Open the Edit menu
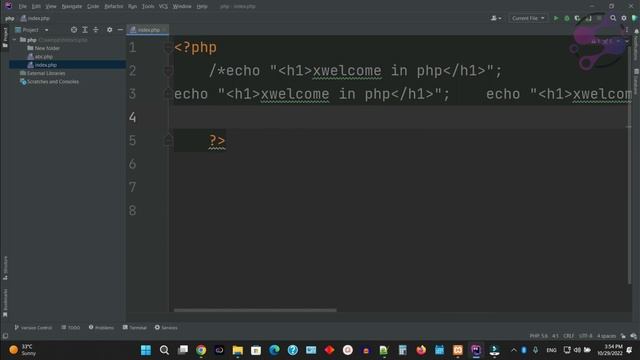Screen dimensions: 640x360 36,7
